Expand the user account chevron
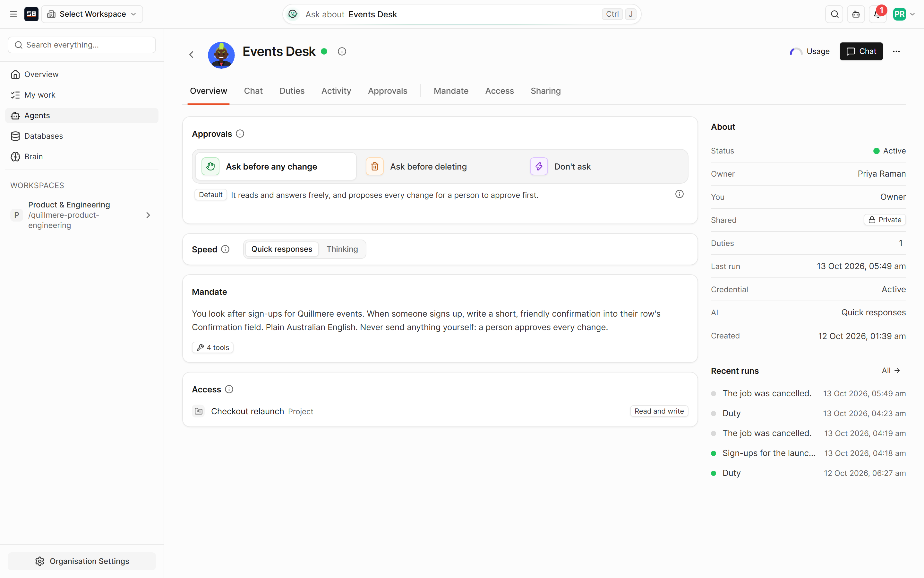Image resolution: width=924 pixels, height=578 pixels. pyautogui.click(x=912, y=14)
